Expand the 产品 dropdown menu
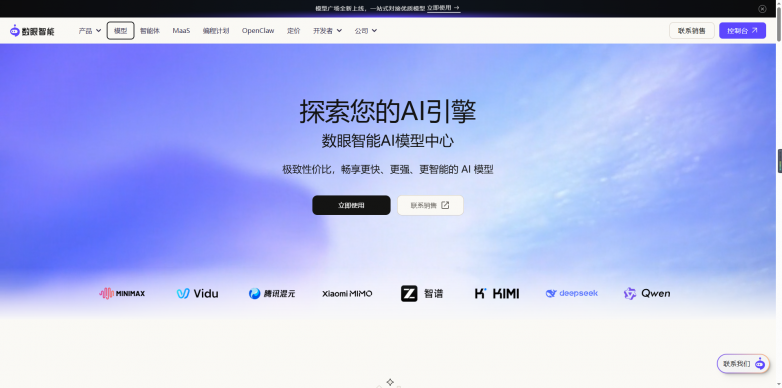The width and height of the screenshot is (782, 388). pos(90,31)
